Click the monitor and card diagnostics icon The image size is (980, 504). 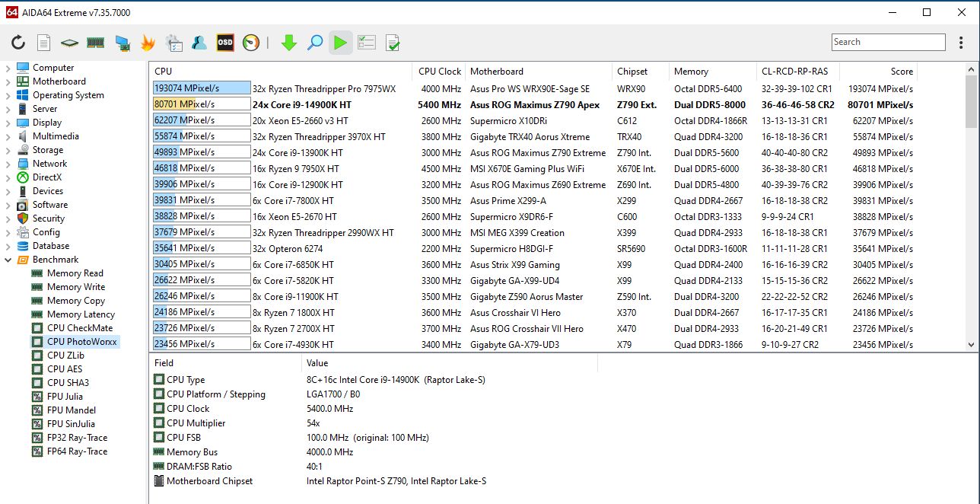click(122, 43)
